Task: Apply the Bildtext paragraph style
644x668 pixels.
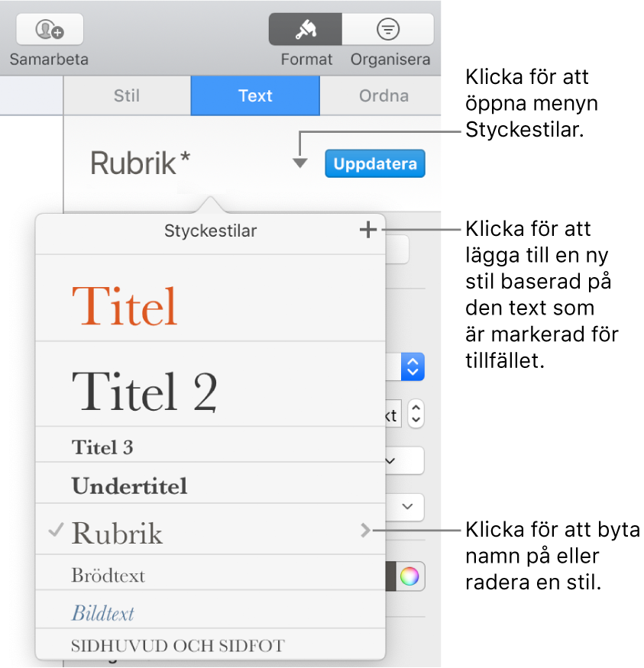Action: click(211, 609)
